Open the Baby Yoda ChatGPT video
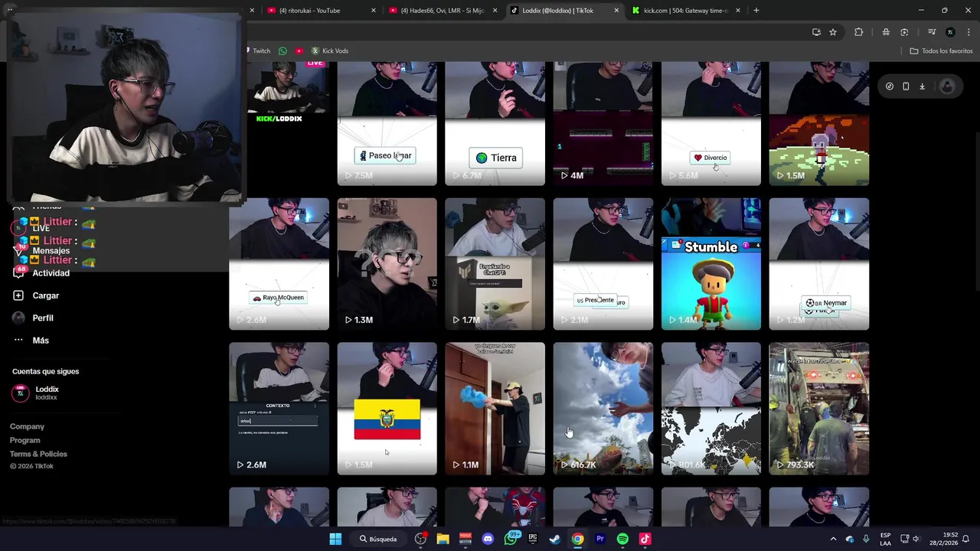980x551 pixels. click(x=495, y=264)
